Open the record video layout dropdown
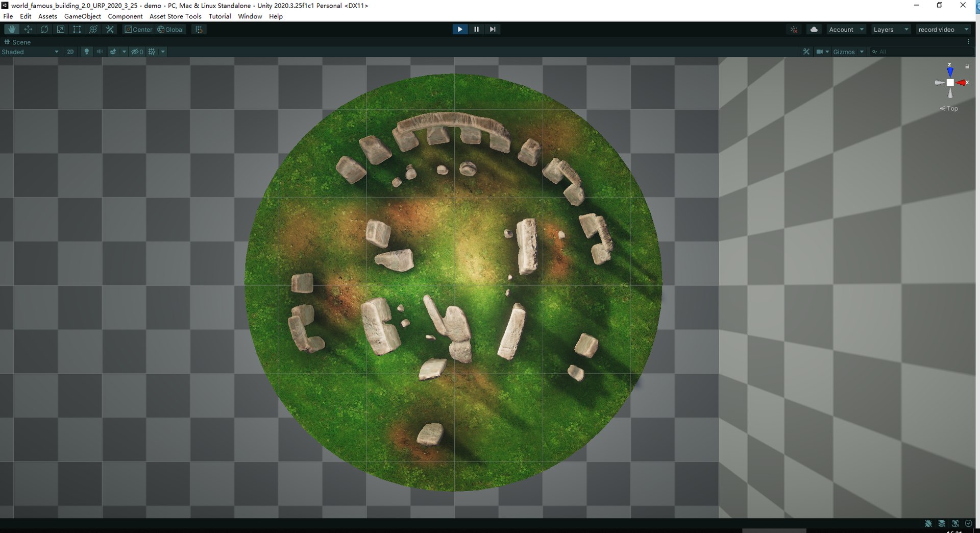This screenshot has width=980, height=533. (x=943, y=29)
